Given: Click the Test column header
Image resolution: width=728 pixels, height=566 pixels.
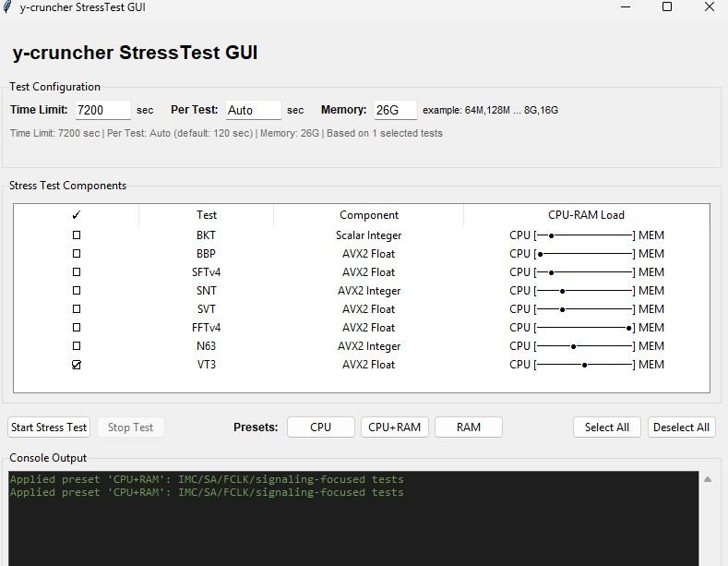Looking at the screenshot, I should coord(206,215).
